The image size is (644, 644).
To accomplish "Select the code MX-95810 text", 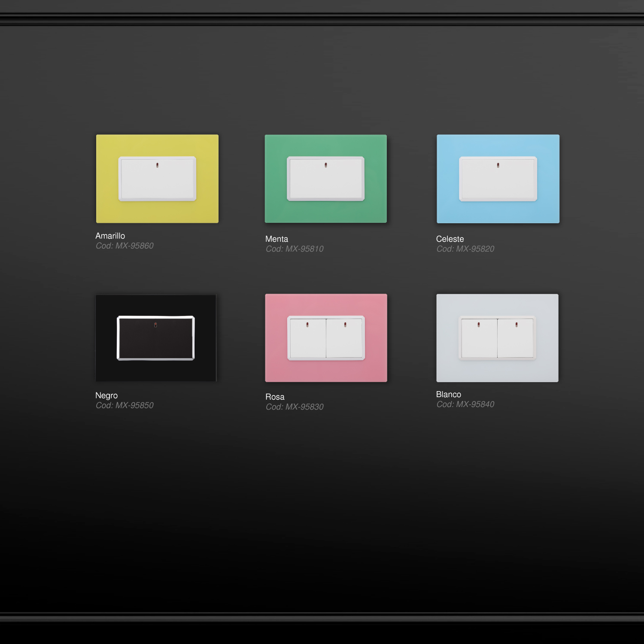I will coord(295,249).
